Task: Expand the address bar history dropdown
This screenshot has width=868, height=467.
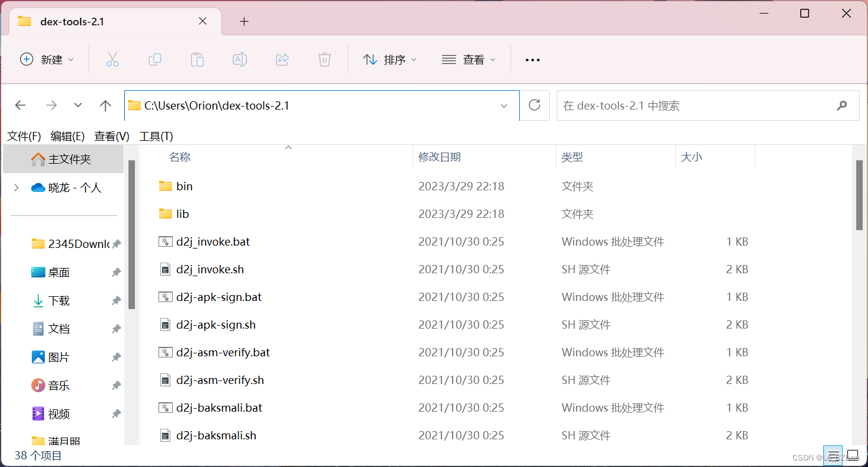Action: (504, 106)
